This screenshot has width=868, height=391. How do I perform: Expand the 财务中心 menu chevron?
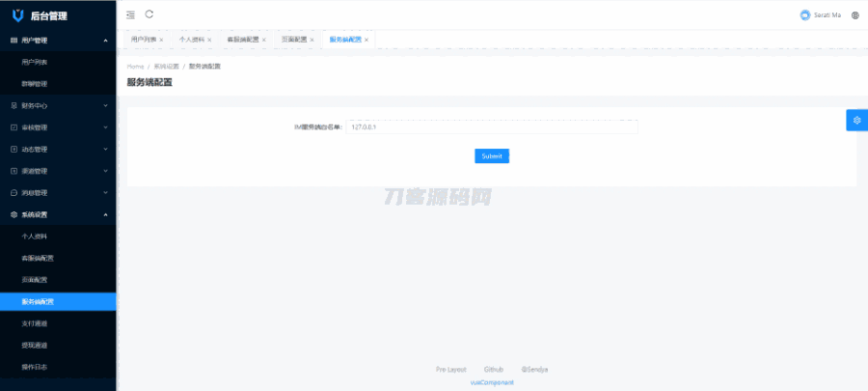pyautogui.click(x=105, y=105)
